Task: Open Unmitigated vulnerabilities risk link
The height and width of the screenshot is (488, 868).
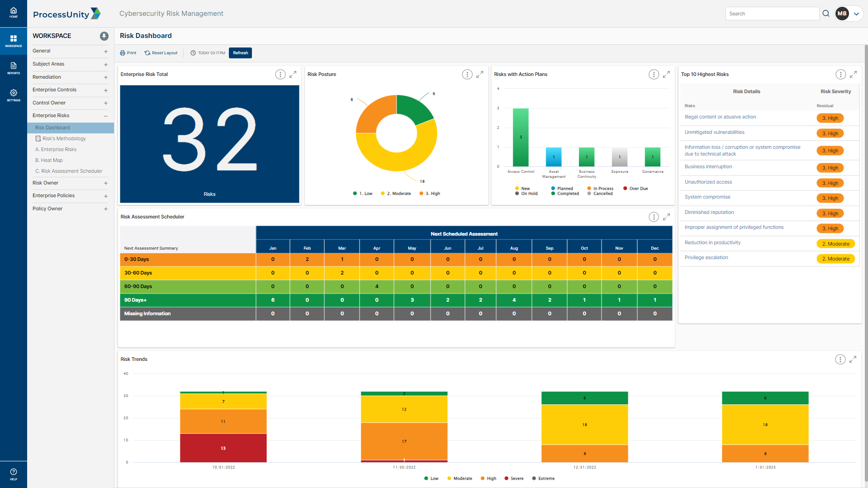Action: (714, 133)
